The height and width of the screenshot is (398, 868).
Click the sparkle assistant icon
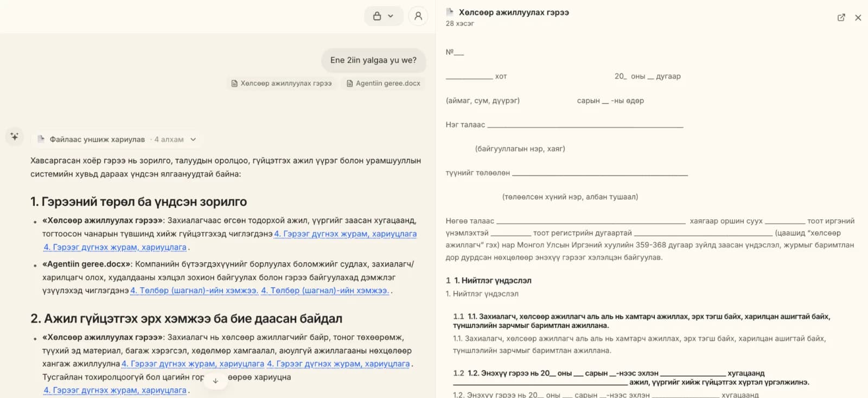tap(15, 136)
